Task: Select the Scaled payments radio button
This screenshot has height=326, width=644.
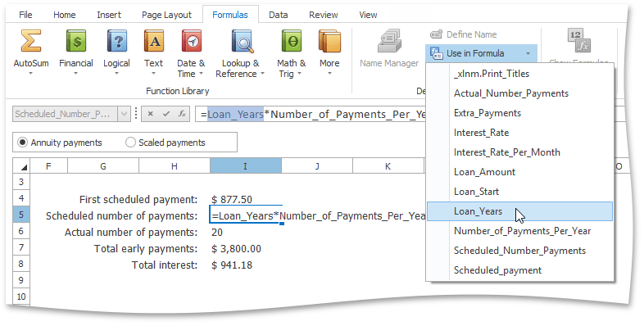Action: tap(130, 143)
